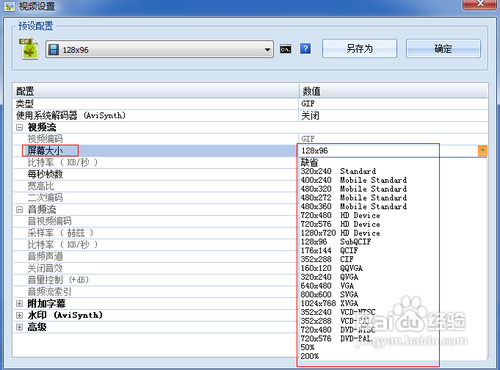Select the 关闭音效 row
The width and height of the screenshot is (500, 370).
tap(155, 268)
